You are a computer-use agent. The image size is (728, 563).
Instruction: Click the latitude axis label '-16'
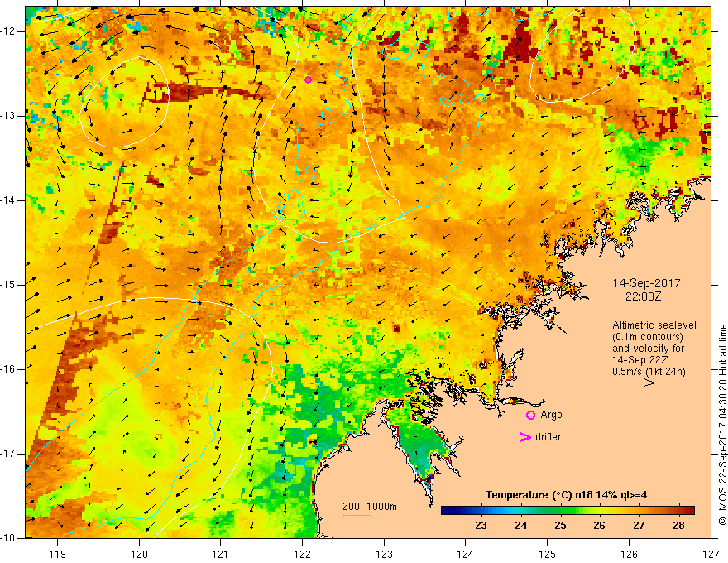8,369
